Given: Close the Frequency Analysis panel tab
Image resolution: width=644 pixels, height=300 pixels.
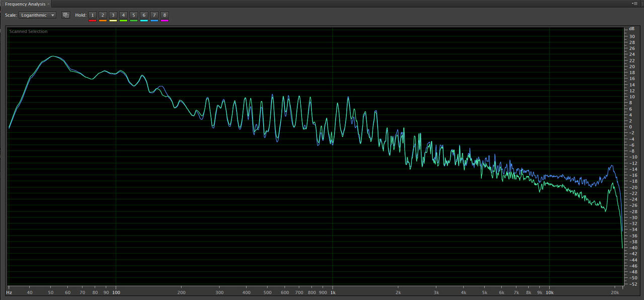Looking at the screenshot, I should click(x=49, y=4).
